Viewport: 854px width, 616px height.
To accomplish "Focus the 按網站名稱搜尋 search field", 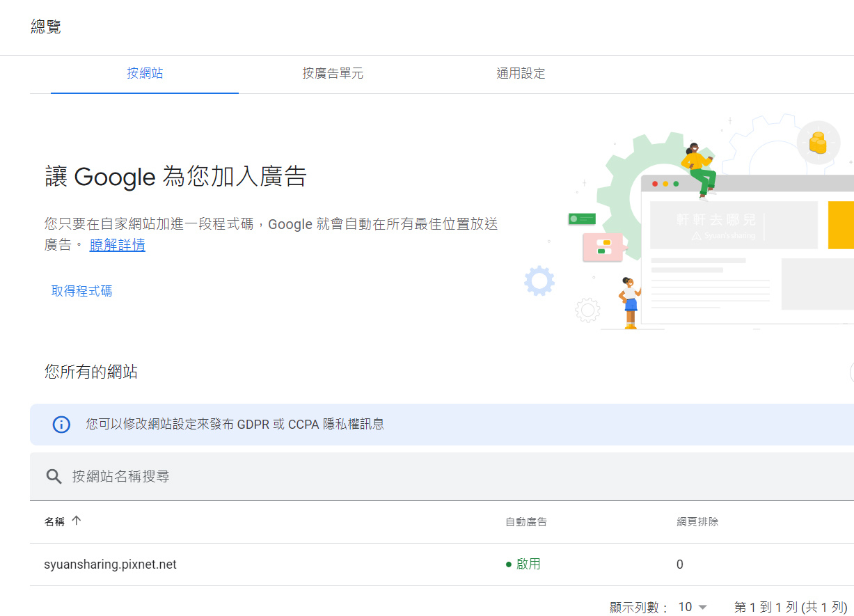I will (442, 476).
